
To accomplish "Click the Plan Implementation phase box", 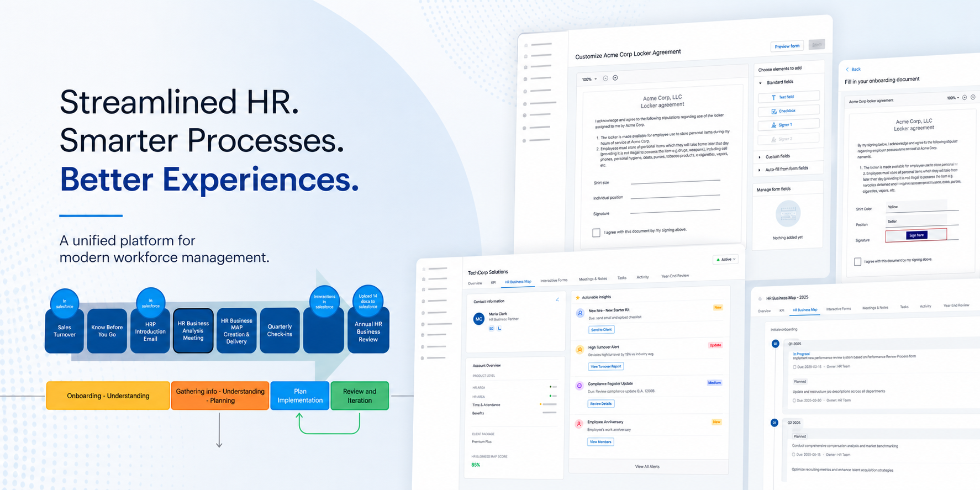I will (x=300, y=396).
